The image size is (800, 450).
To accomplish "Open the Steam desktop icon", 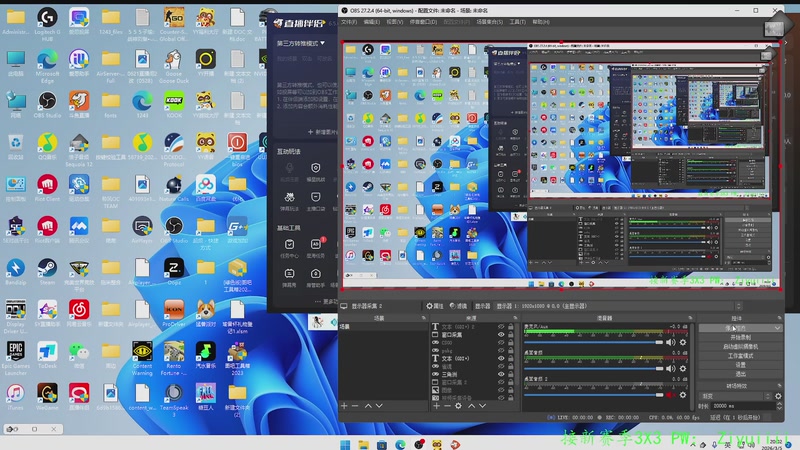I will coord(47,271).
